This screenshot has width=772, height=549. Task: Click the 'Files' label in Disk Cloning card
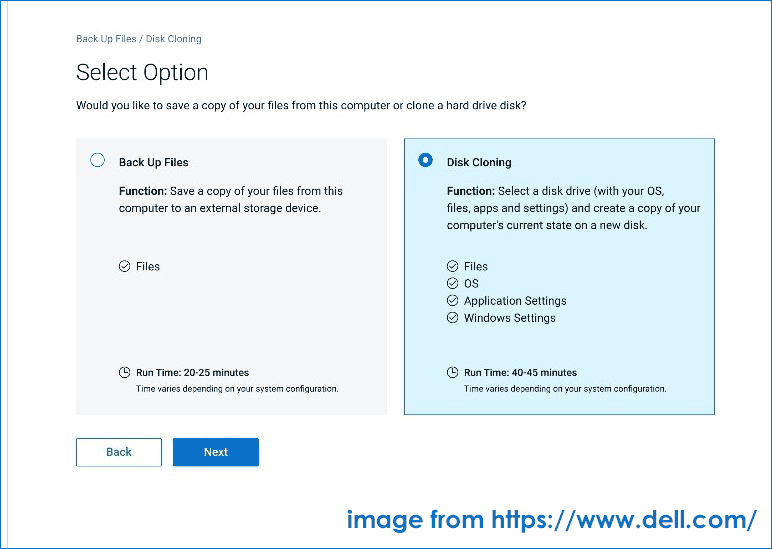(476, 266)
